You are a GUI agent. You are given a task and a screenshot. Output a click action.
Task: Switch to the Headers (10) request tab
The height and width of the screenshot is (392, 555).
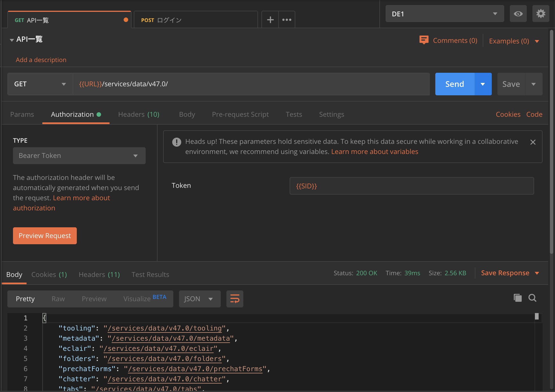139,114
